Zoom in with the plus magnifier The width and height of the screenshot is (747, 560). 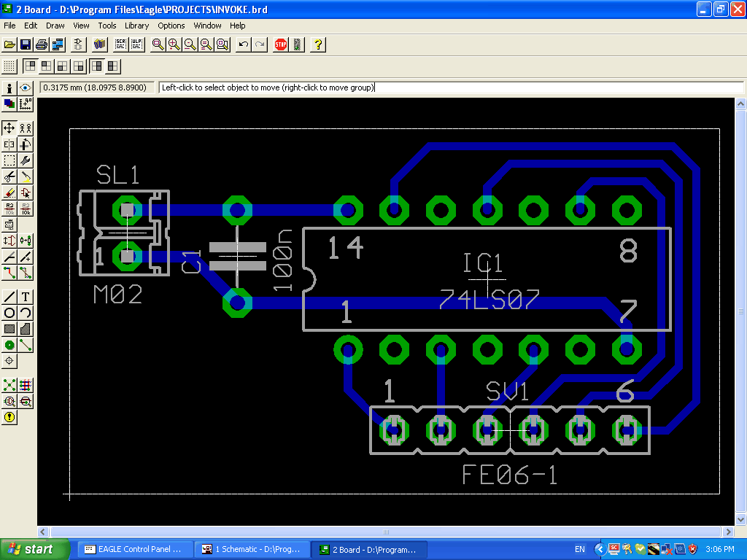[x=174, y=44]
